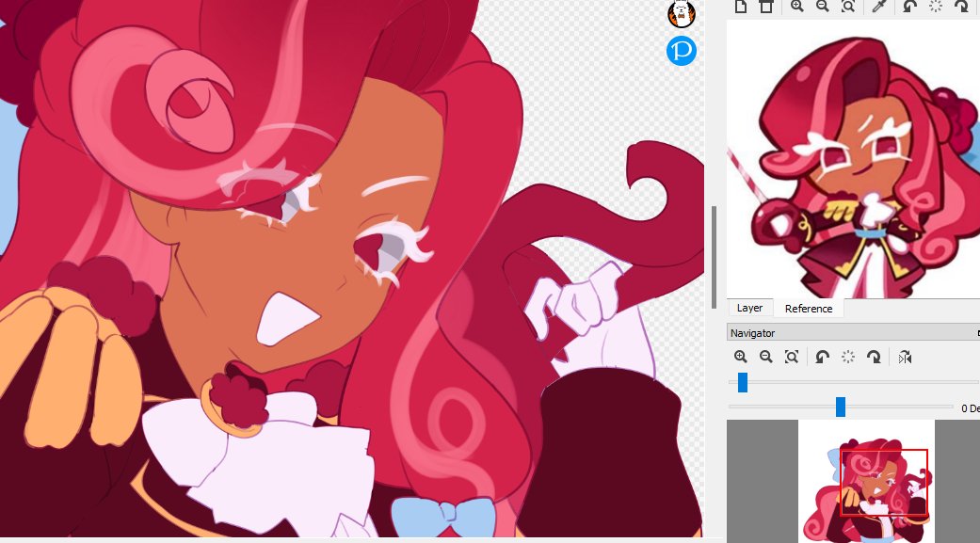Rotate the reference image counterclockwise
The image size is (980, 543).
910,7
